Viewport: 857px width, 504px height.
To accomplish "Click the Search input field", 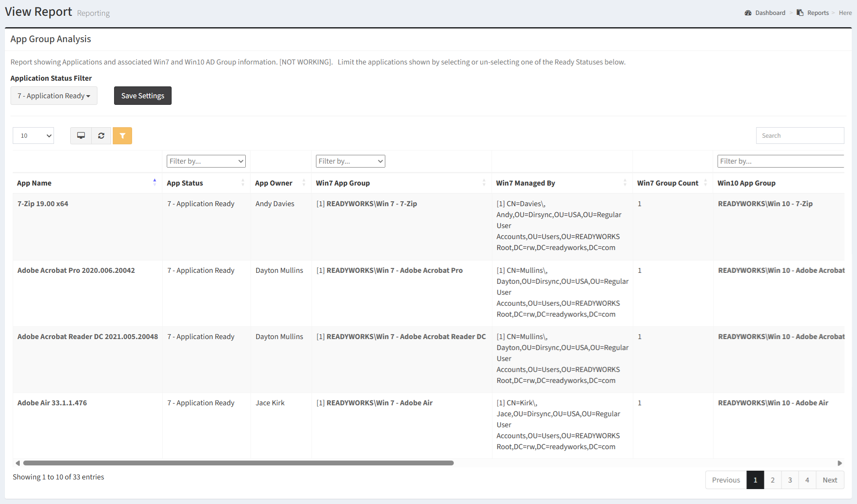I will [x=800, y=136].
